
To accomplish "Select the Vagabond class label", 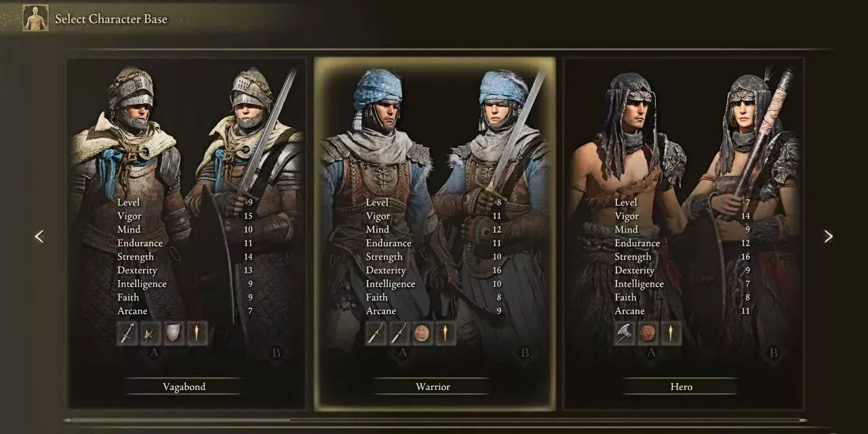I will coord(184,387).
